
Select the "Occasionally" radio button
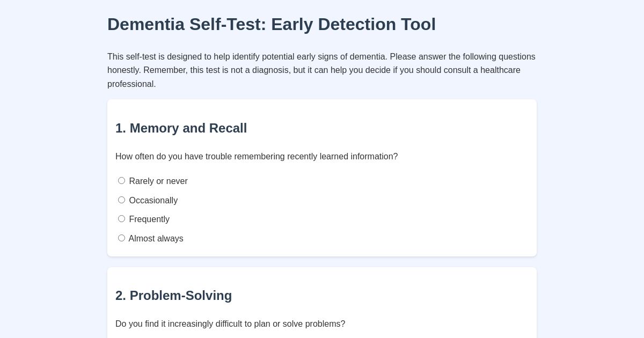click(x=121, y=200)
